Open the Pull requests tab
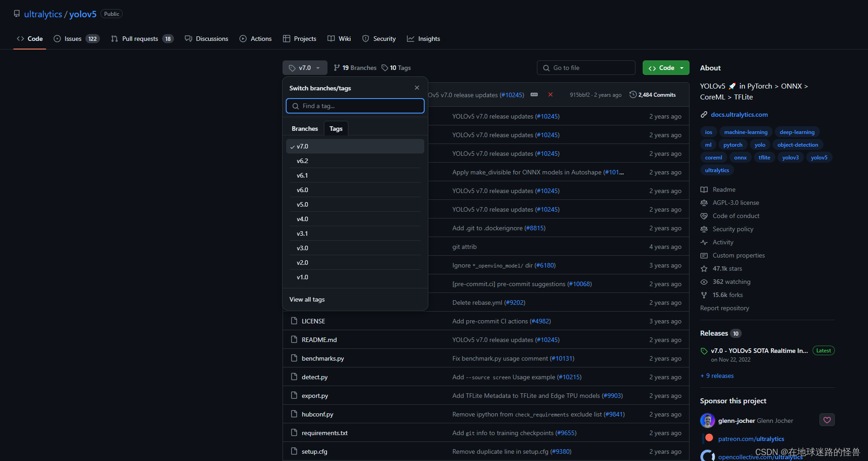This screenshot has width=868, height=461. [x=142, y=39]
